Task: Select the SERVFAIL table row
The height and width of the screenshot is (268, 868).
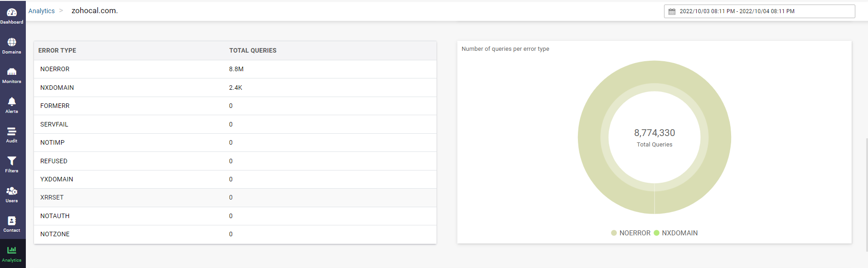Action: click(x=235, y=124)
